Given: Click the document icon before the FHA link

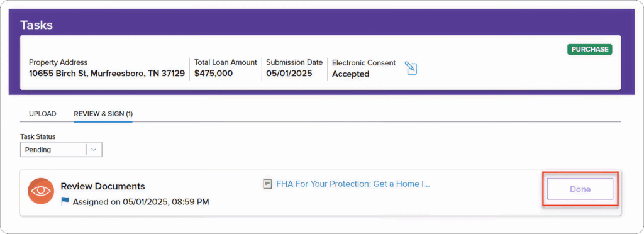Looking at the screenshot, I should pyautogui.click(x=268, y=184).
